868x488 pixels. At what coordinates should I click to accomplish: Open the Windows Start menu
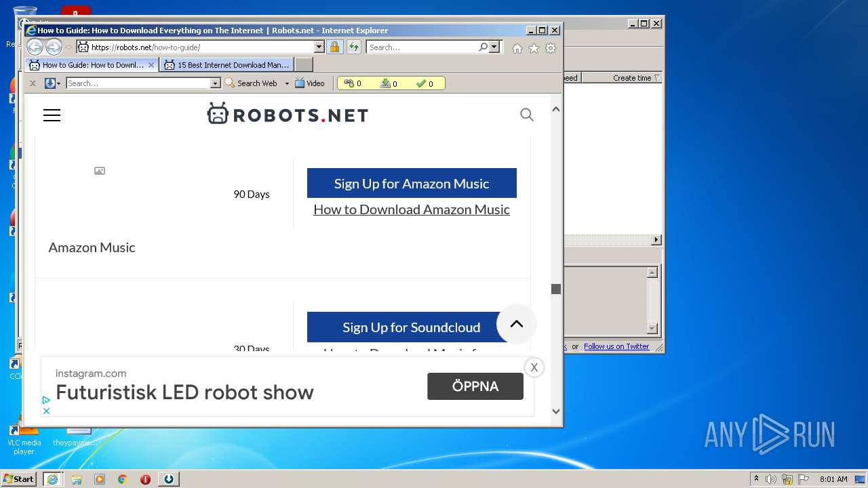click(19, 479)
